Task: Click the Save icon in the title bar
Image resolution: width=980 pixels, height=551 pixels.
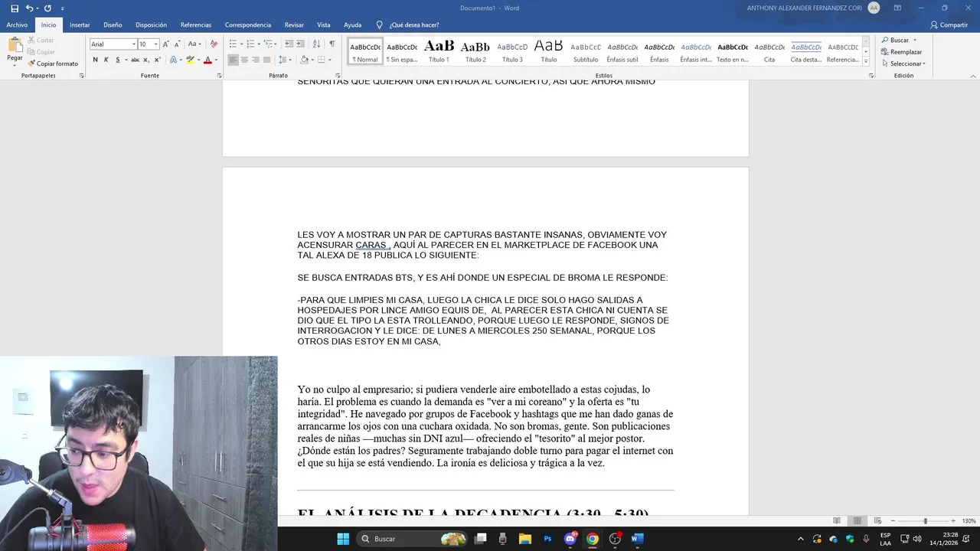Action: click(15, 8)
